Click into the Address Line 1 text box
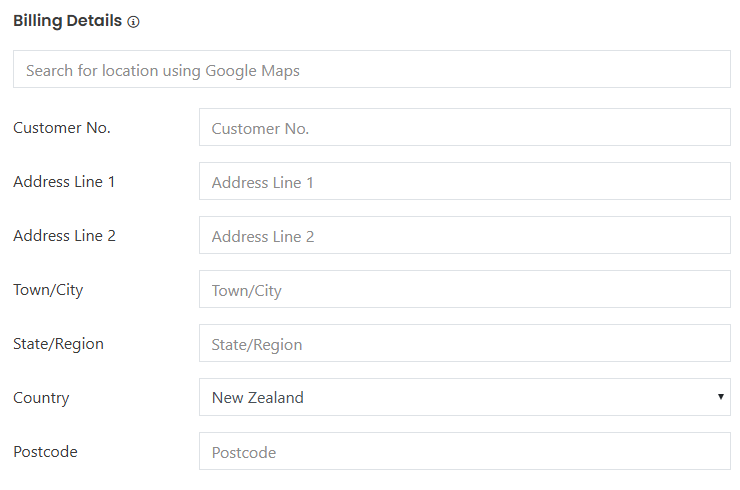740x490 pixels. (x=464, y=182)
